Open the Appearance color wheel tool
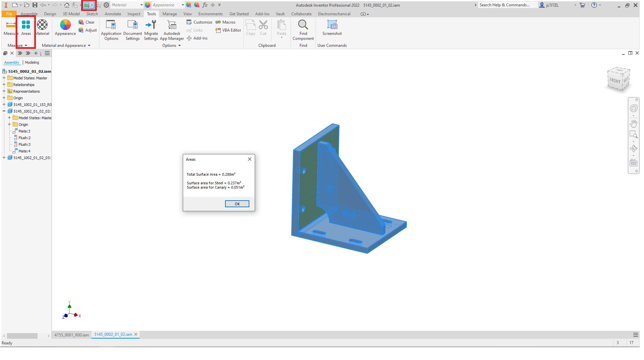Image resolution: width=644 pixels, height=360 pixels. click(65, 25)
